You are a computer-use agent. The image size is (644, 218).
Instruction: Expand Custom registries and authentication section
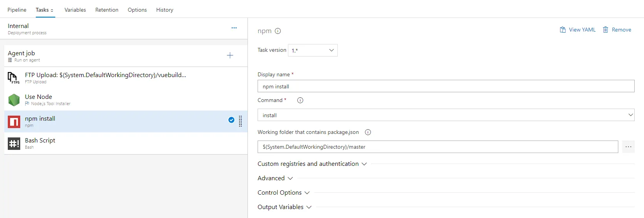[x=312, y=164]
